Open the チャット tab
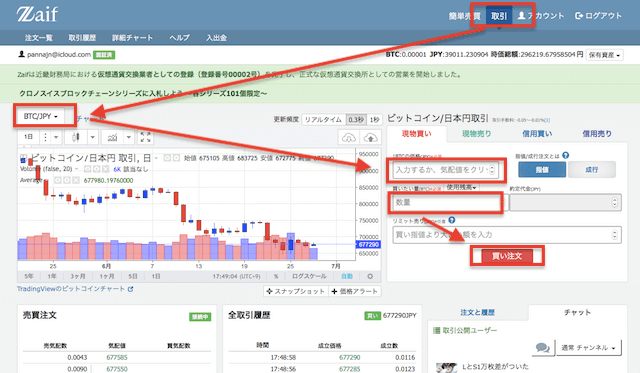 point(578,312)
